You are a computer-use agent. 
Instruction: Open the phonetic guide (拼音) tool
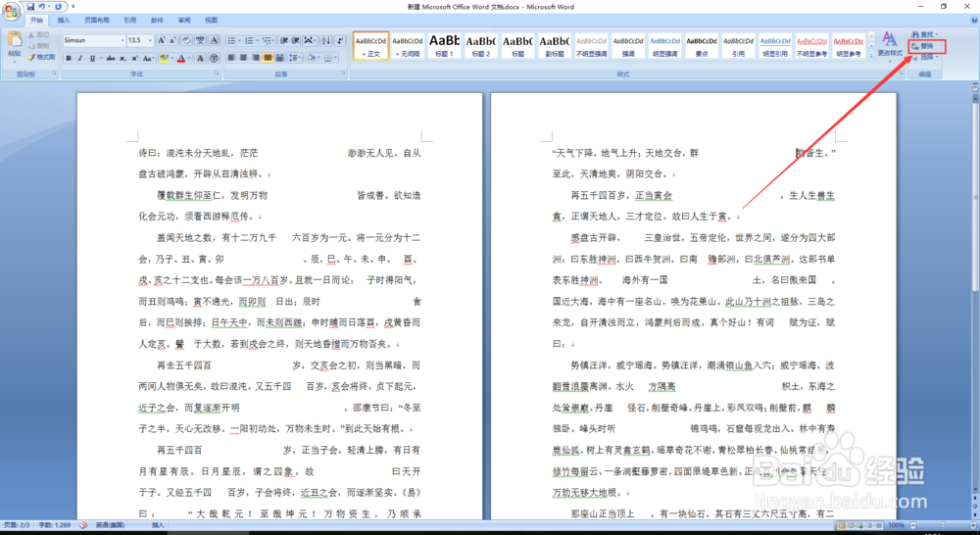pos(200,40)
